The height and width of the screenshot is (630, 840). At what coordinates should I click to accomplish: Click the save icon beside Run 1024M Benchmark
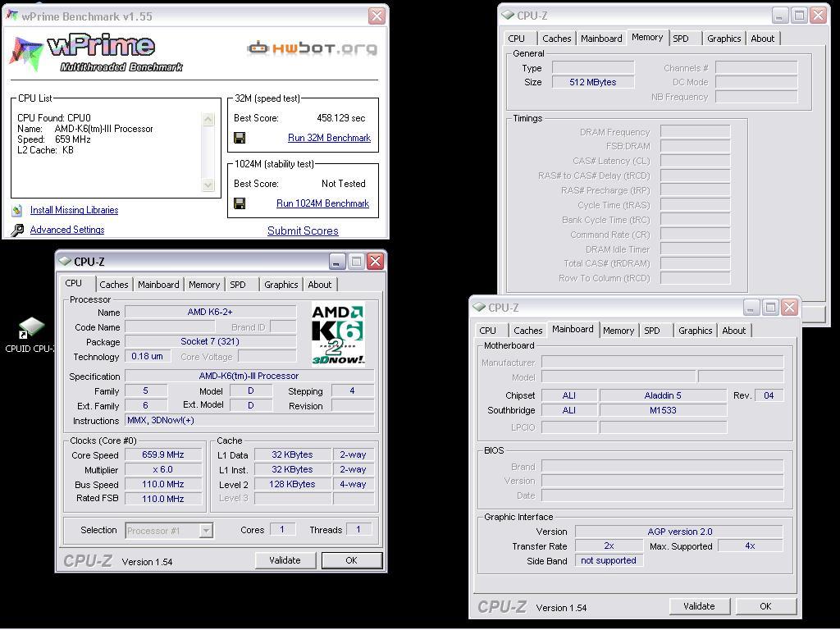tap(240, 203)
